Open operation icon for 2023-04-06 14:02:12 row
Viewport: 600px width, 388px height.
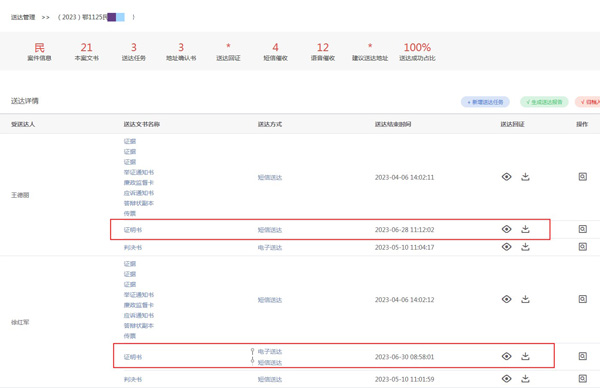pos(582,299)
